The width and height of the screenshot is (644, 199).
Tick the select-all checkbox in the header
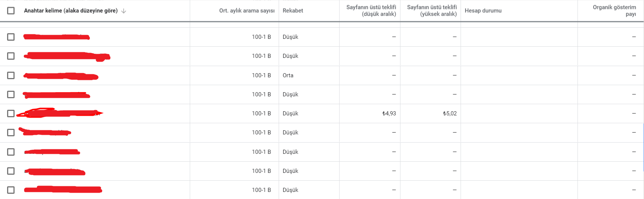pyautogui.click(x=11, y=10)
